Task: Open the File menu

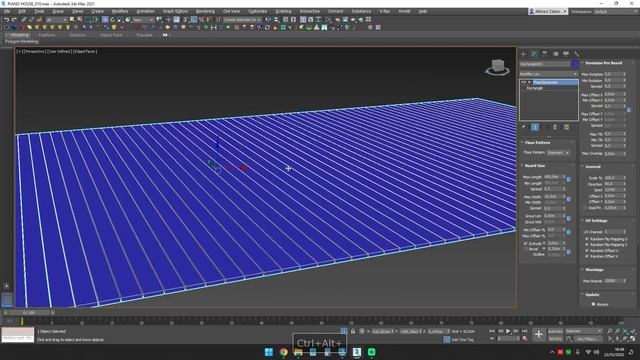Action: pyautogui.click(x=7, y=11)
